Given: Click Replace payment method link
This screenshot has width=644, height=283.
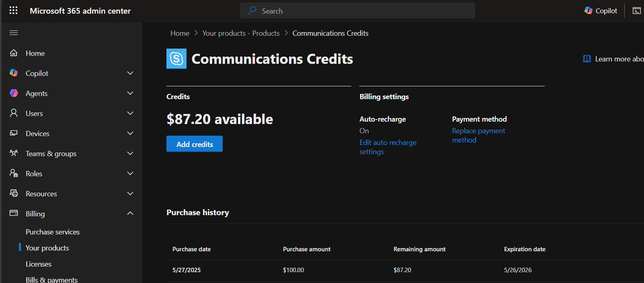Looking at the screenshot, I should 478,135.
